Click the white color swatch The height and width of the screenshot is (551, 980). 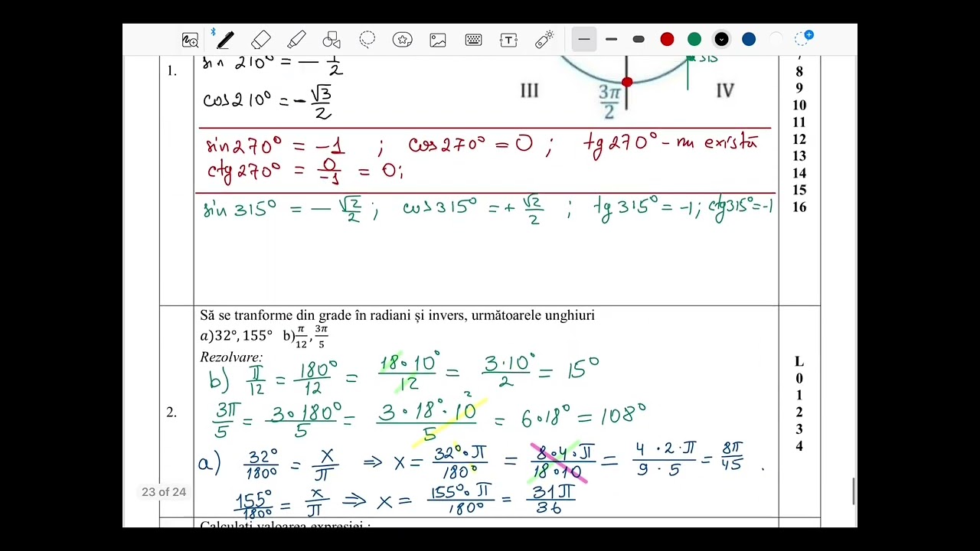tap(776, 40)
